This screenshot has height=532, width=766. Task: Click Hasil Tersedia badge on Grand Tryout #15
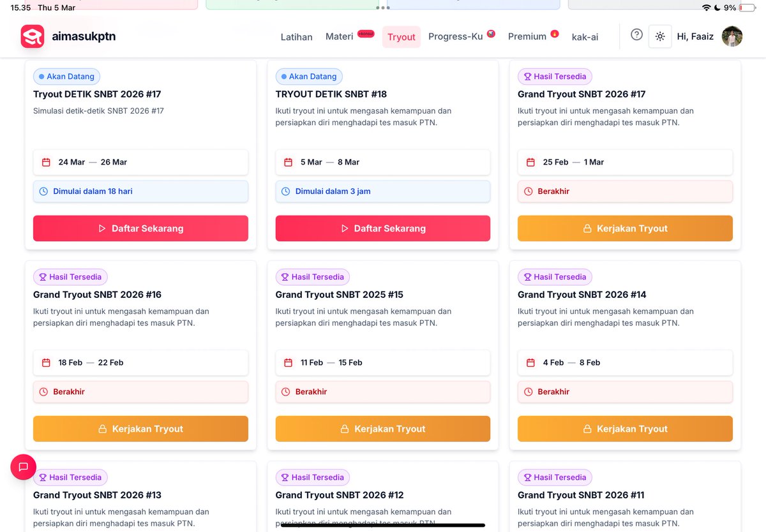click(x=313, y=277)
